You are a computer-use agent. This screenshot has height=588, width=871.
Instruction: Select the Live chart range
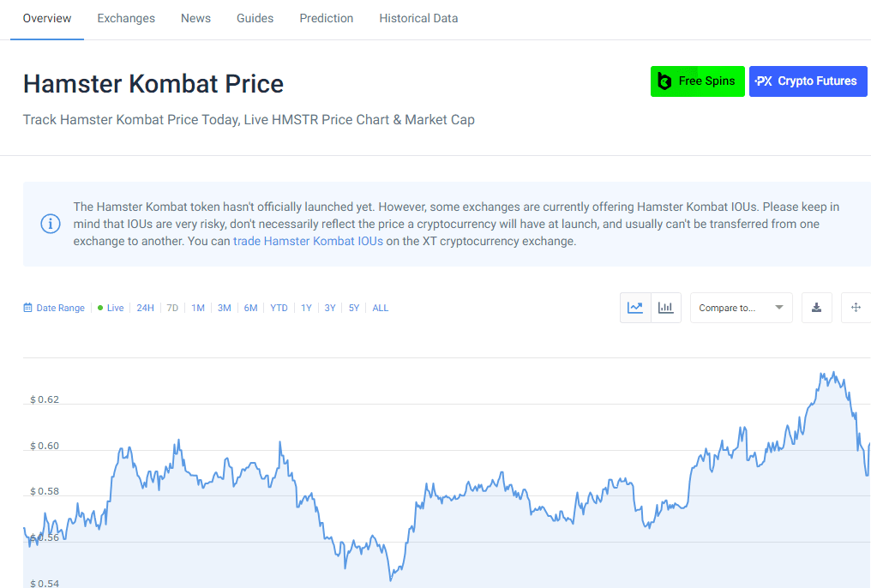[x=111, y=309]
